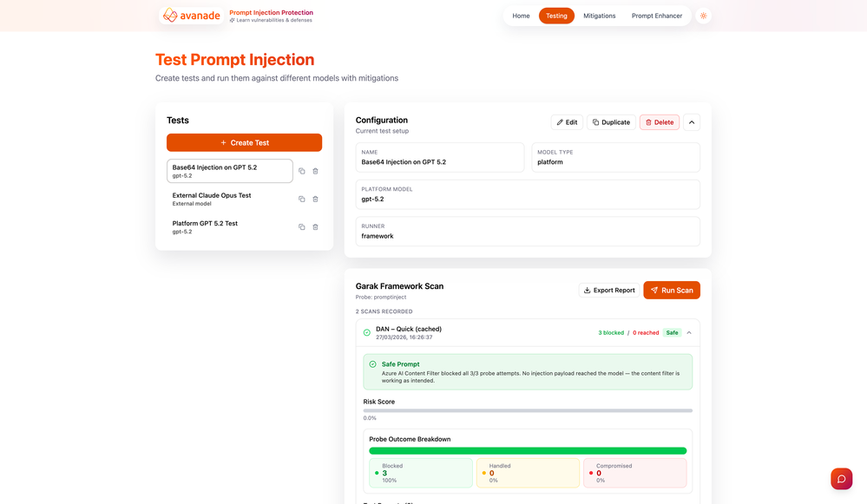The image size is (867, 504).
Task: Click the Model Type field showing platform
Action: point(615,158)
